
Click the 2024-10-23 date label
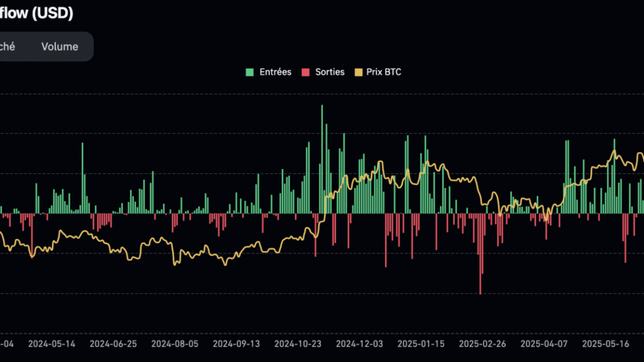pyautogui.click(x=298, y=343)
